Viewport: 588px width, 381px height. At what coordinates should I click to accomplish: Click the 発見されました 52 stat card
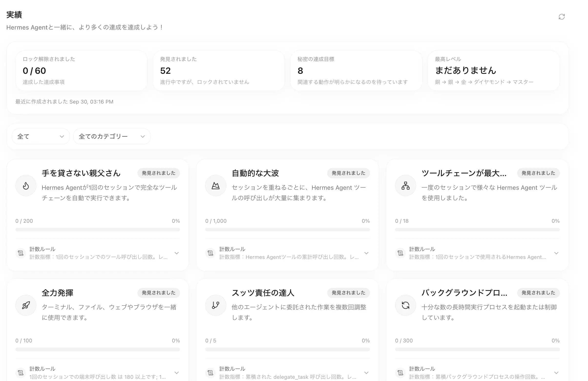219,71
